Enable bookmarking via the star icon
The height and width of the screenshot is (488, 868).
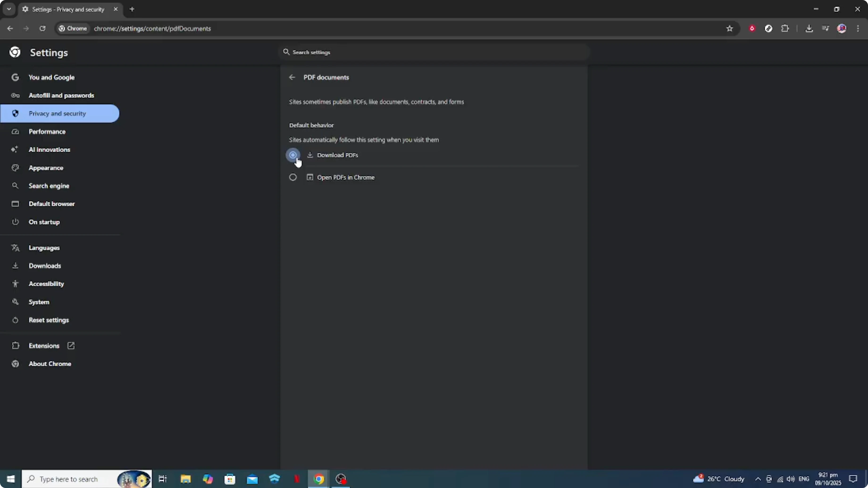tap(729, 28)
